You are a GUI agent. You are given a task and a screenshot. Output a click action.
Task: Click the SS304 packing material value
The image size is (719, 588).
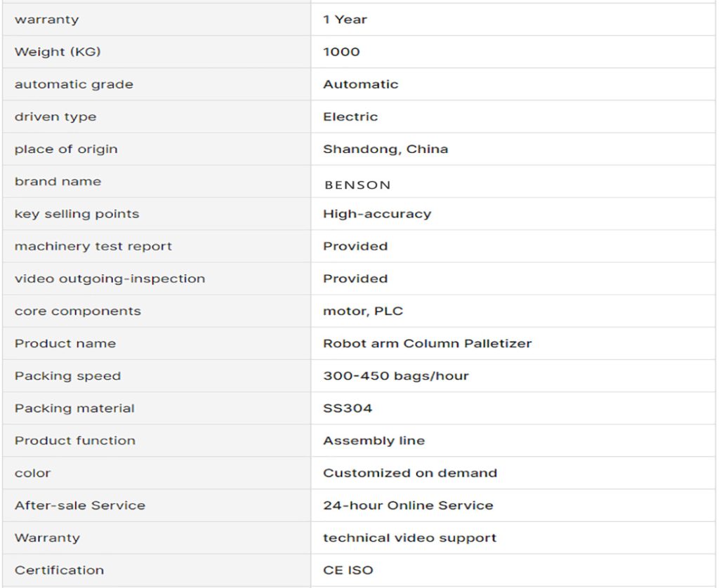click(x=348, y=408)
